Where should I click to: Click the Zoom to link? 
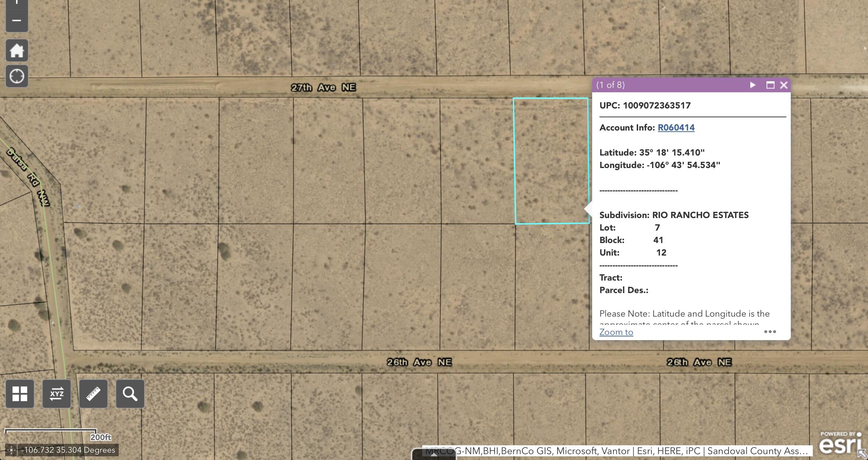point(616,332)
